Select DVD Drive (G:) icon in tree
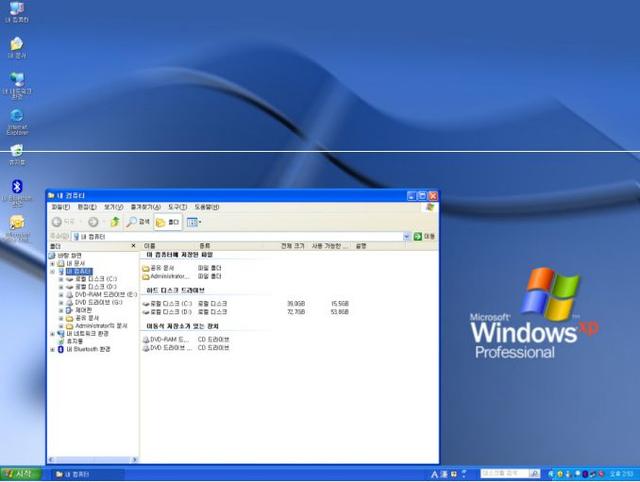 [x=69, y=302]
